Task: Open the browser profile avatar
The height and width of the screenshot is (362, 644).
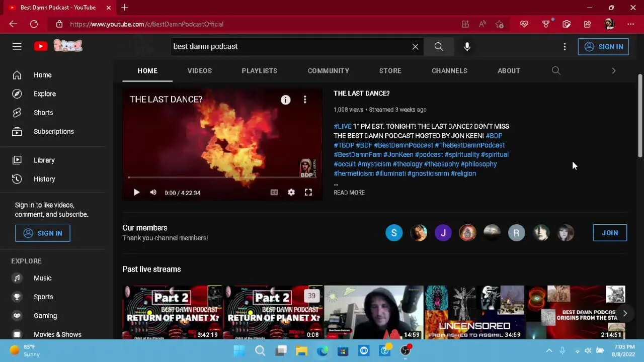Action: tap(609, 24)
